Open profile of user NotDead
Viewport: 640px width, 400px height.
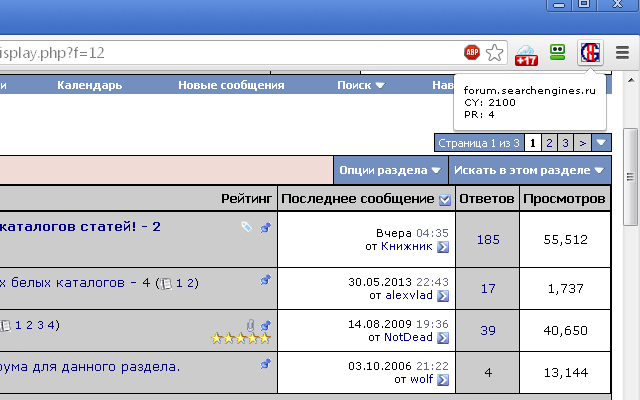tap(408, 337)
